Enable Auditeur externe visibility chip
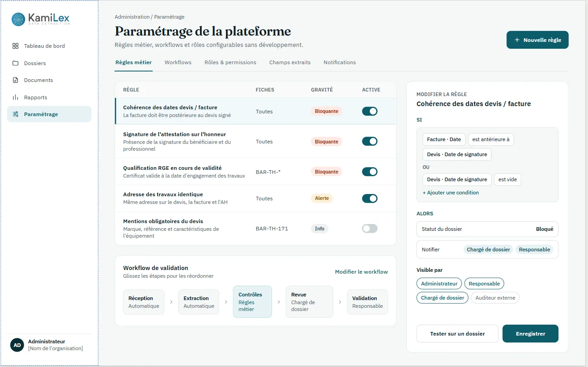 (495, 298)
